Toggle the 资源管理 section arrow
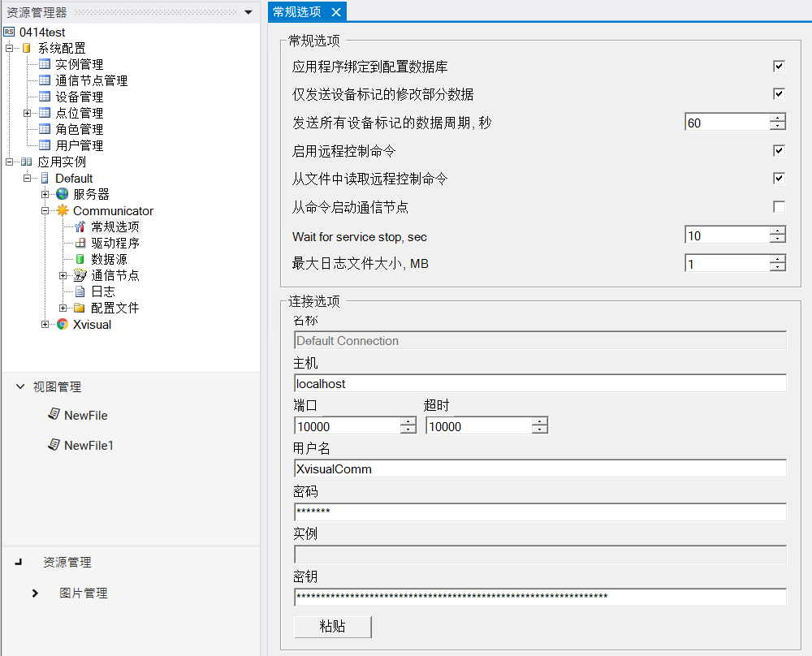The height and width of the screenshot is (656, 812). (19, 562)
